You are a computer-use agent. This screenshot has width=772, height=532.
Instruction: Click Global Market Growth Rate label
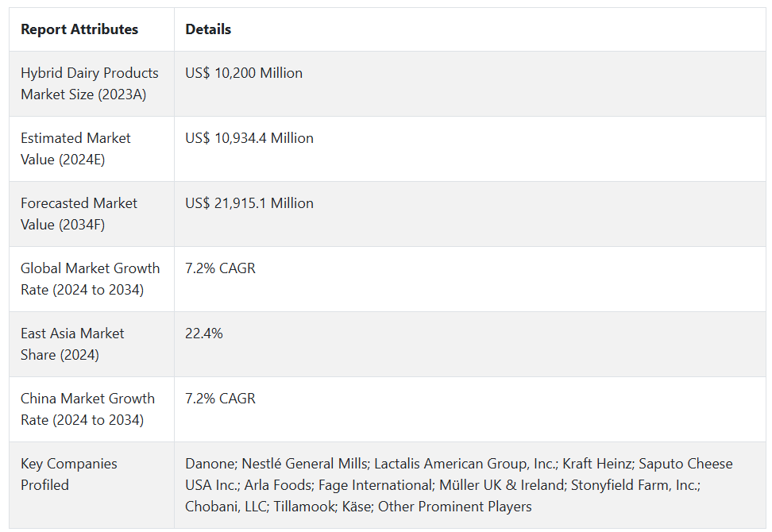point(90,279)
